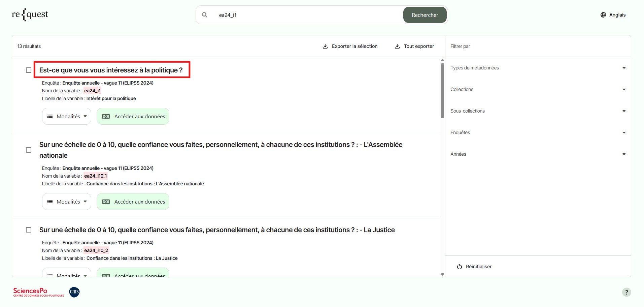Click the download icon beside Tout exporter

(397, 46)
